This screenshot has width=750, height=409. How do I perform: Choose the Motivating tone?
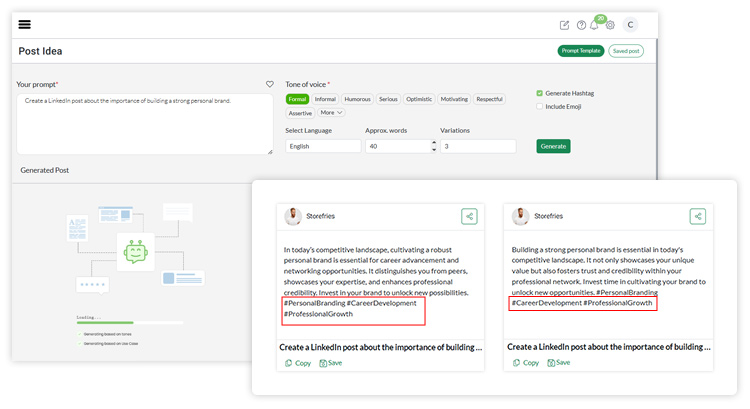tap(454, 99)
